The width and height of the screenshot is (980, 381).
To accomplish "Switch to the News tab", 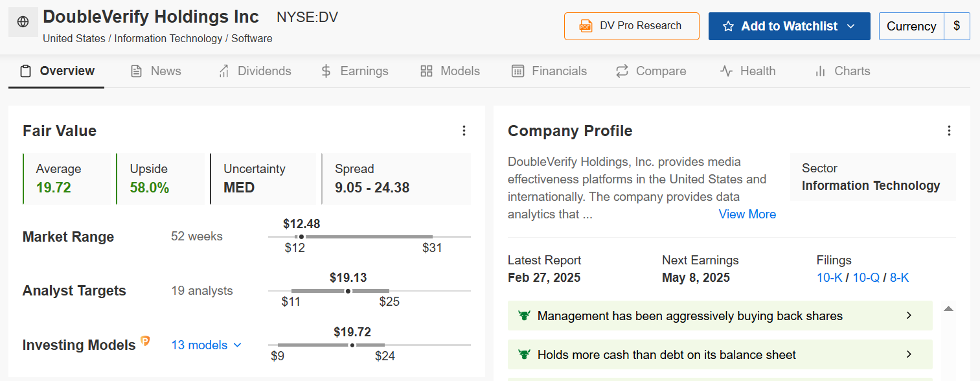I will pos(156,71).
